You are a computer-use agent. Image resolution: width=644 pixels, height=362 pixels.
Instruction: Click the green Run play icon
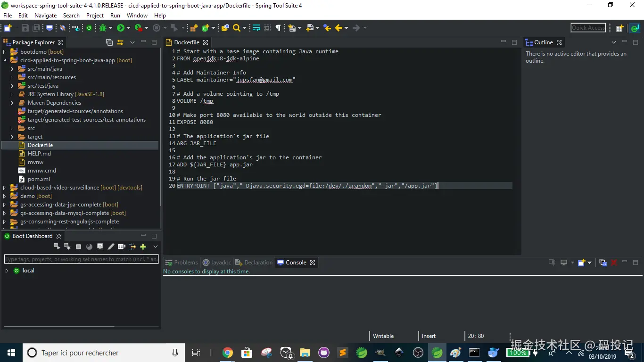[x=121, y=28]
